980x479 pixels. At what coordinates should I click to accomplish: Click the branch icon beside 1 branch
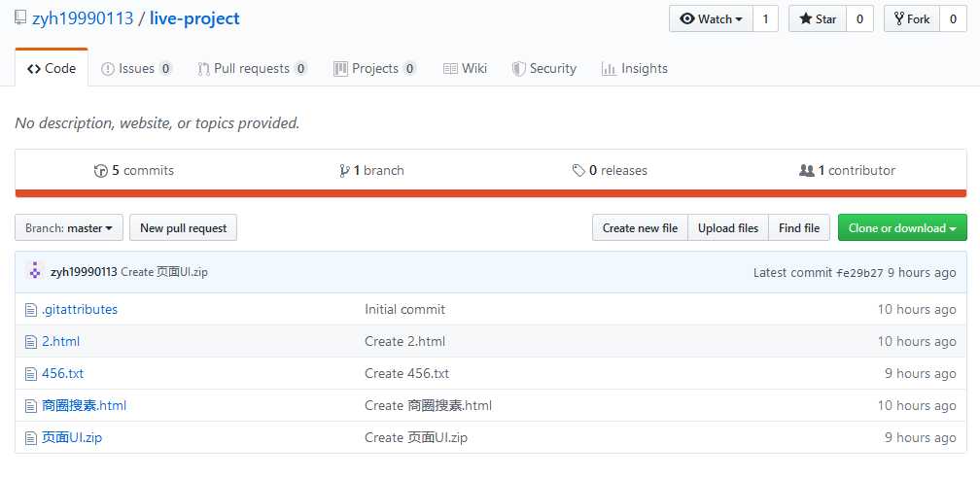344,170
